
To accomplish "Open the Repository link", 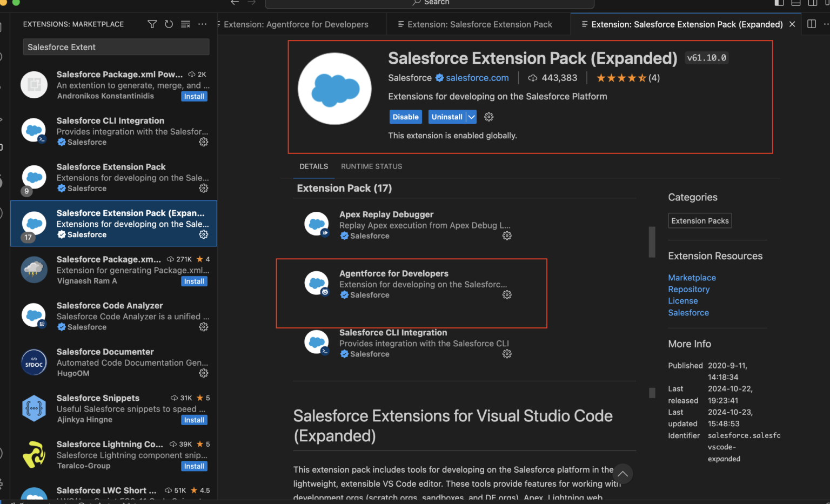I will tap(688, 290).
